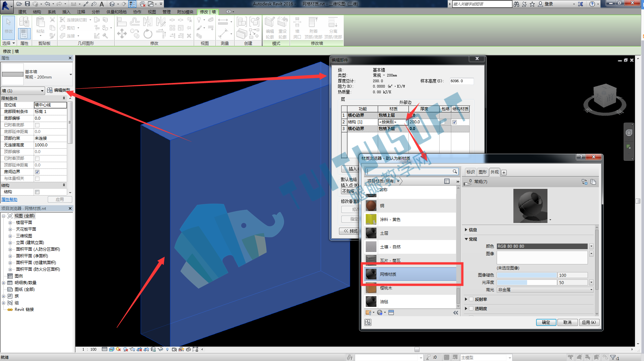This screenshot has height=361, width=644.
Task: Click the Move tool in the Modify panel
Action: [x=122, y=33]
